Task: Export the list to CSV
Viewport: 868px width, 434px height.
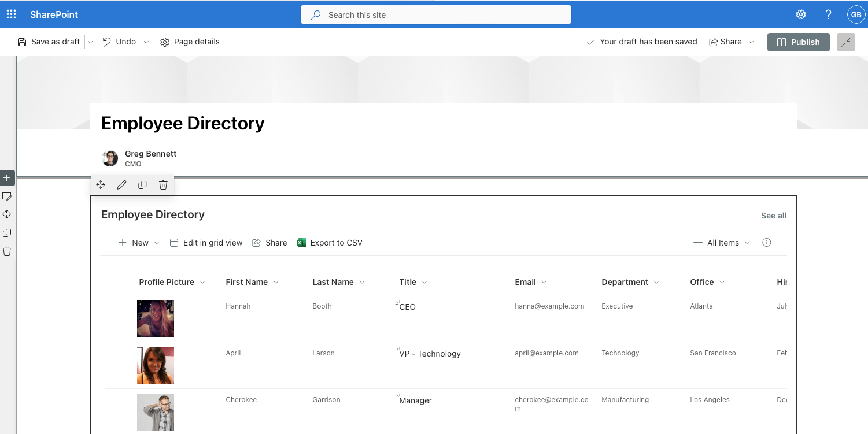Action: click(x=329, y=243)
